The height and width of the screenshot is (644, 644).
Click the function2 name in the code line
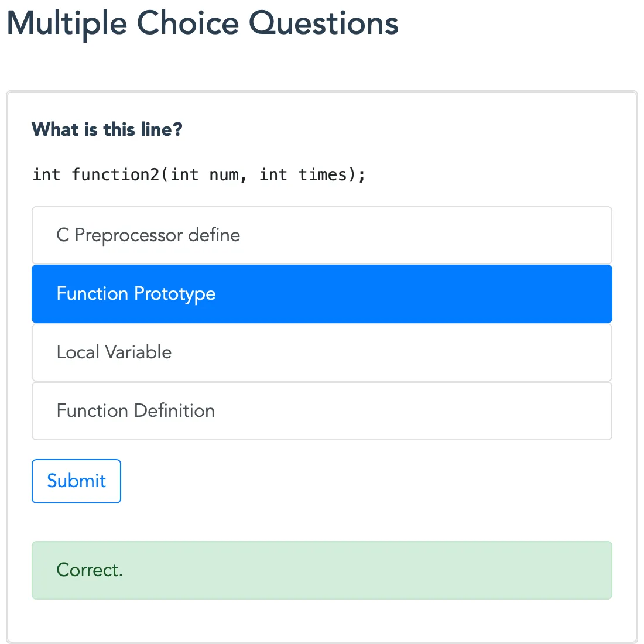(x=115, y=174)
